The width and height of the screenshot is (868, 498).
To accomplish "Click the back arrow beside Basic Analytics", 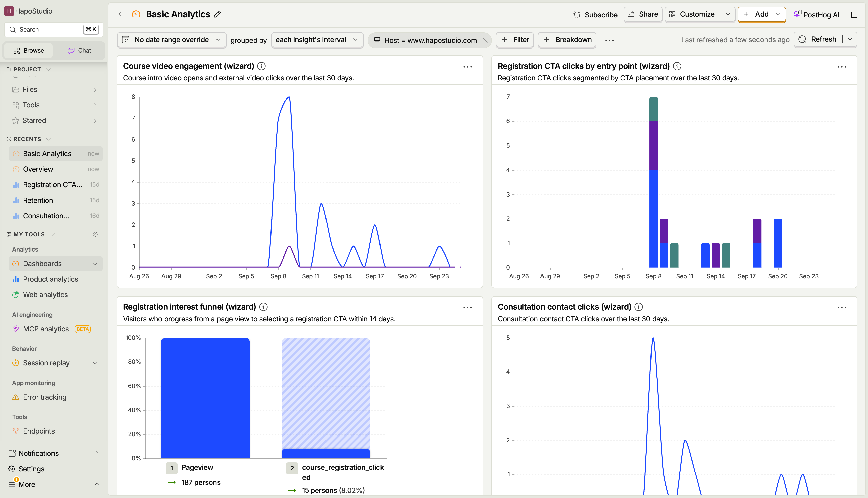I will [121, 14].
